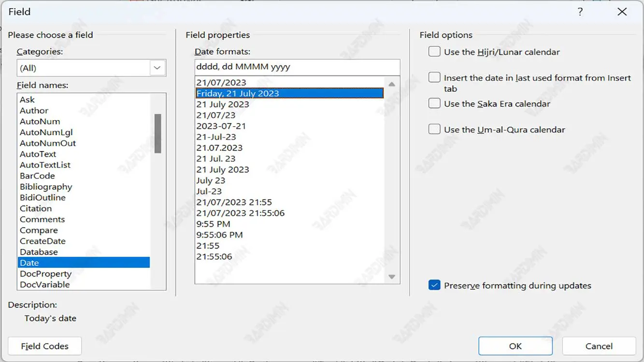Choose date format 21/07/23
Image resolution: width=644 pixels, height=362 pixels.
point(216,115)
